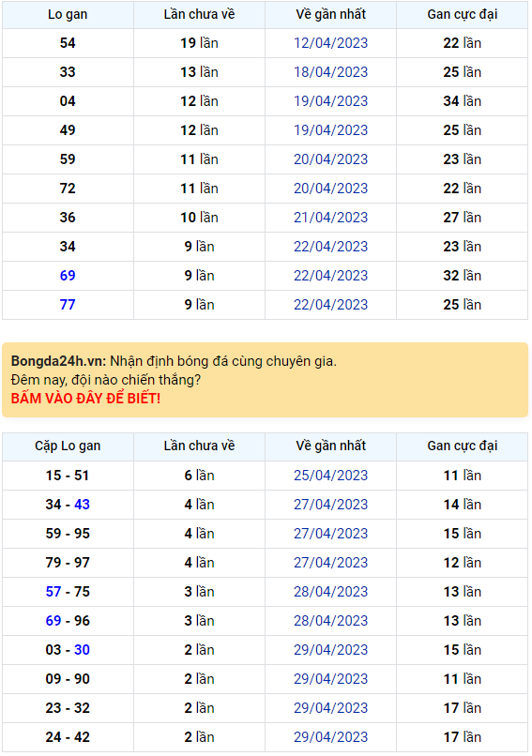This screenshot has height=756, width=532.
Task: Select '13 lần' in row 33
Action: [199, 72]
